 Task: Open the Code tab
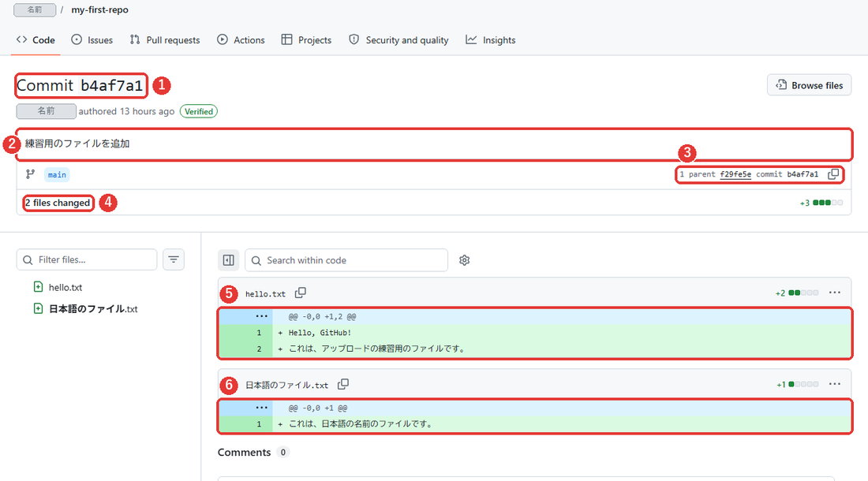(36, 39)
